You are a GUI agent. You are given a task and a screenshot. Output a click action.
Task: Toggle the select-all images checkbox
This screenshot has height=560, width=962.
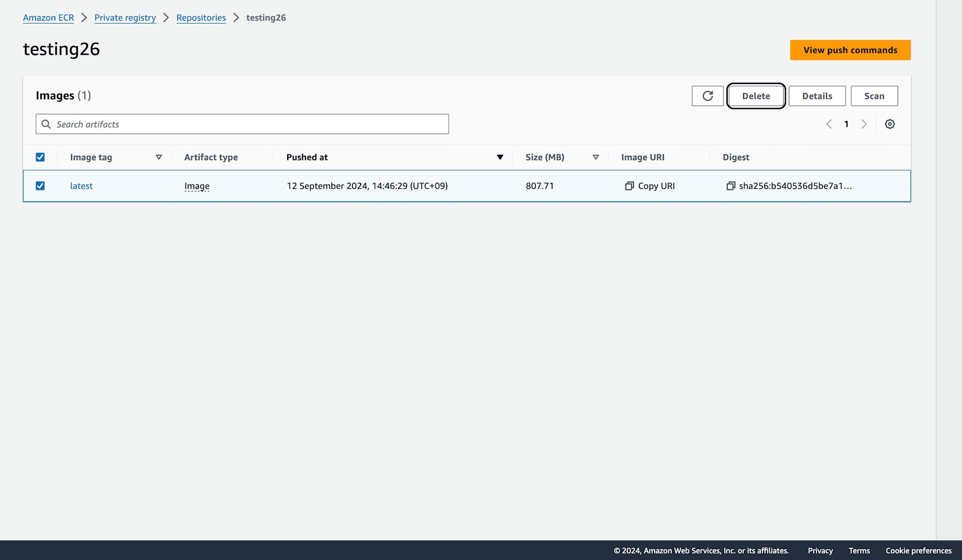pos(40,157)
